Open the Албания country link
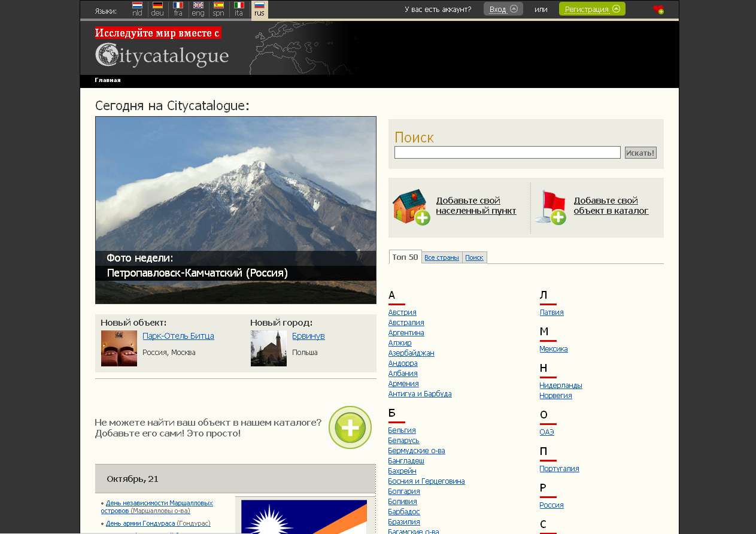Viewport: 756px width, 534px height. click(x=403, y=374)
